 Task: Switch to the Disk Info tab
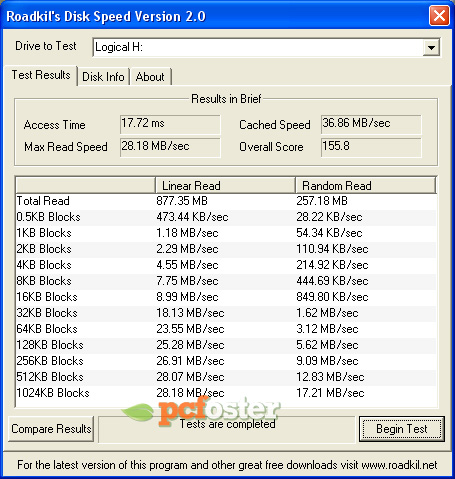click(103, 77)
